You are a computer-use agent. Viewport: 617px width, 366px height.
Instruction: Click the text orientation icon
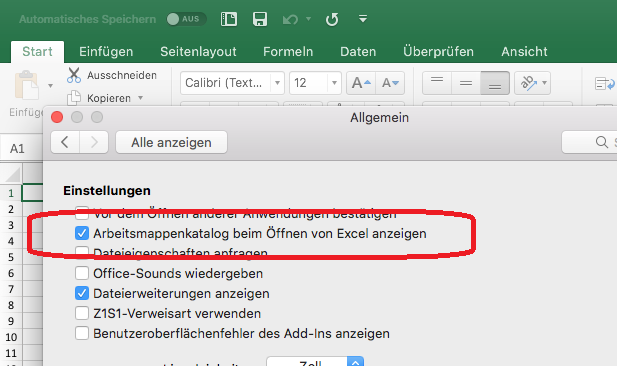(x=528, y=83)
